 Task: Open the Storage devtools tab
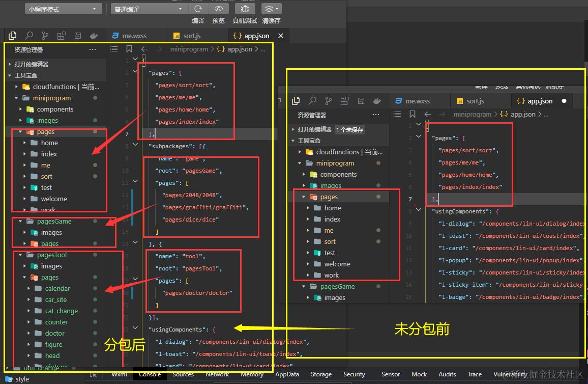click(x=321, y=374)
